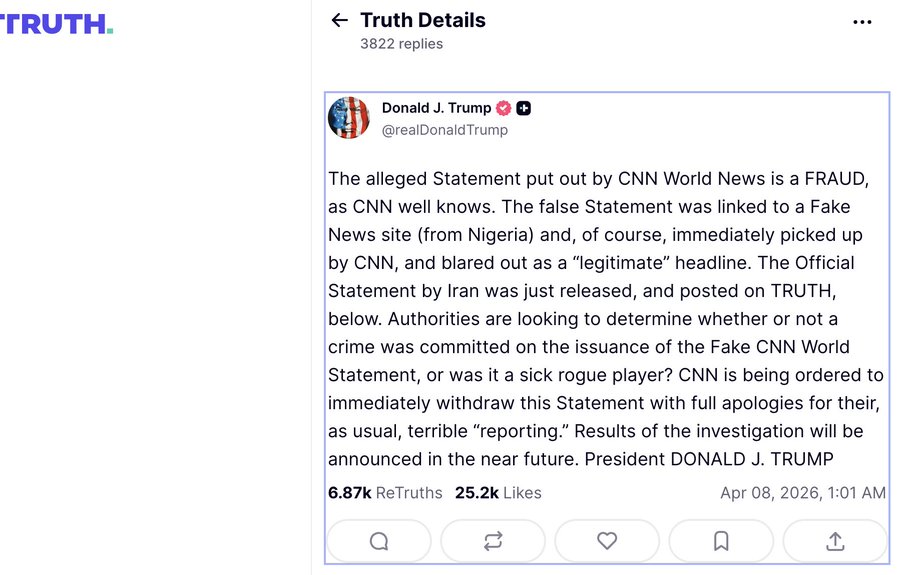Click the 3822 replies count
The height and width of the screenshot is (575, 900).
[401, 44]
